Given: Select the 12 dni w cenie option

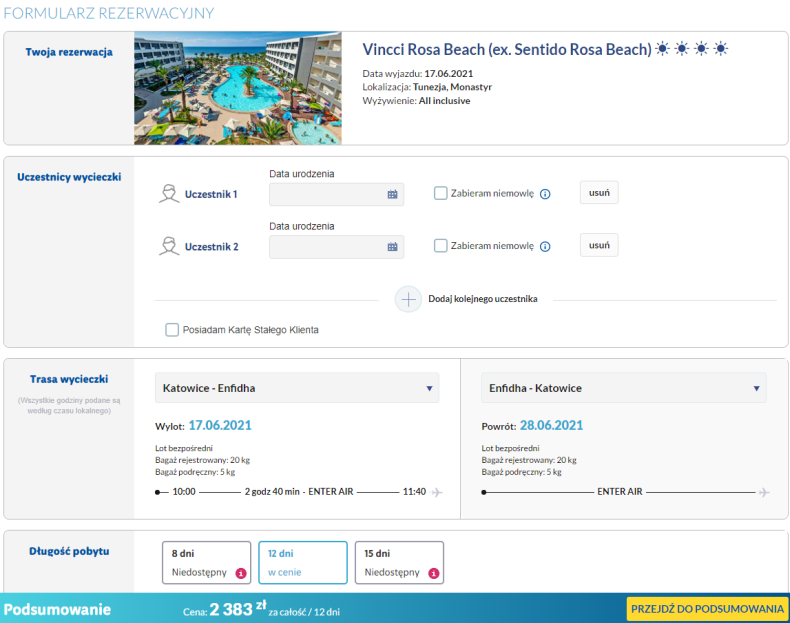Looking at the screenshot, I should pyautogui.click(x=303, y=563).
